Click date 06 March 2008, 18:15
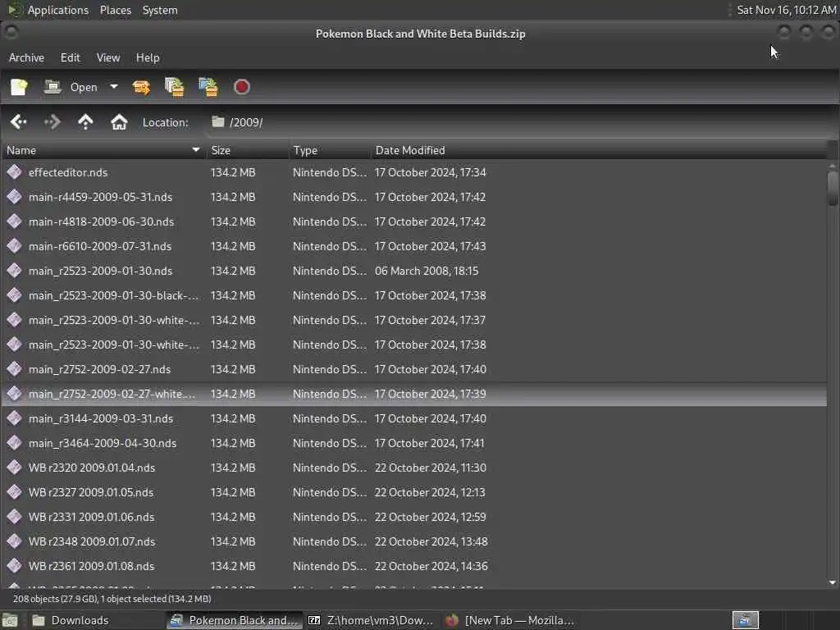Image resolution: width=840 pixels, height=630 pixels. 427,271
